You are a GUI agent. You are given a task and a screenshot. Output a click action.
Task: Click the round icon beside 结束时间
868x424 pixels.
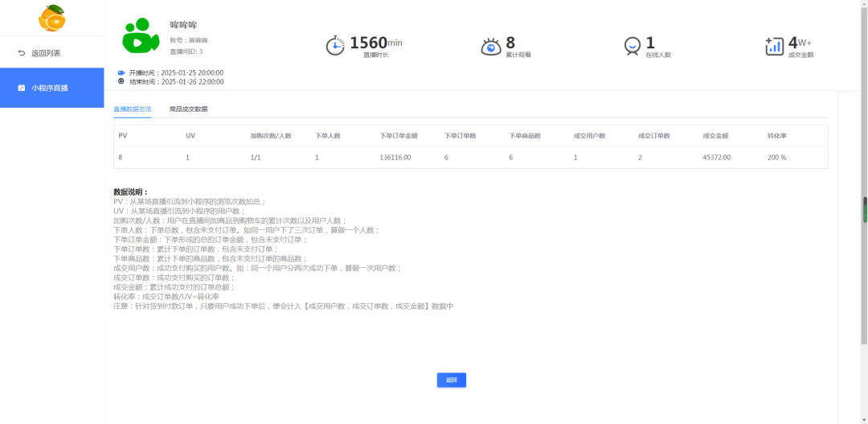121,81
